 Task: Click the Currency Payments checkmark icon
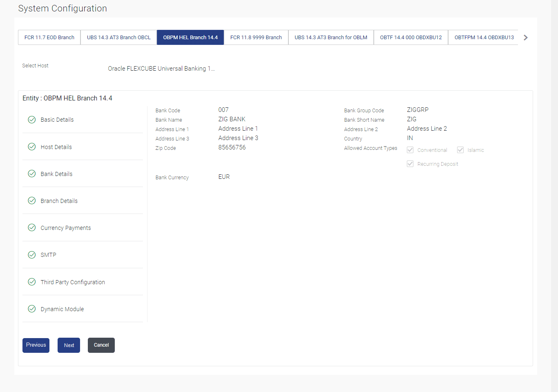point(31,227)
